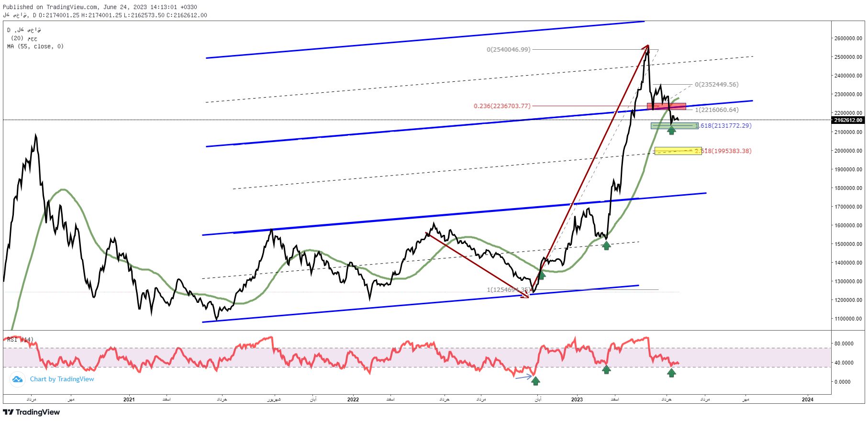Viewport: 868px width, 421px height.
Task: Click the Fibonacci label 0(2540046.99)
Action: [509, 49]
